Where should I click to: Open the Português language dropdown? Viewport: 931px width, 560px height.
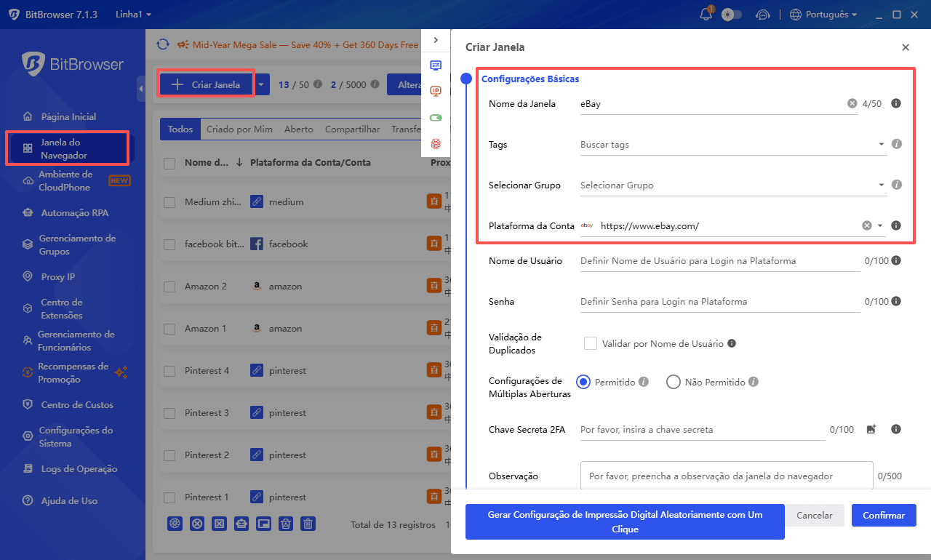pos(823,15)
